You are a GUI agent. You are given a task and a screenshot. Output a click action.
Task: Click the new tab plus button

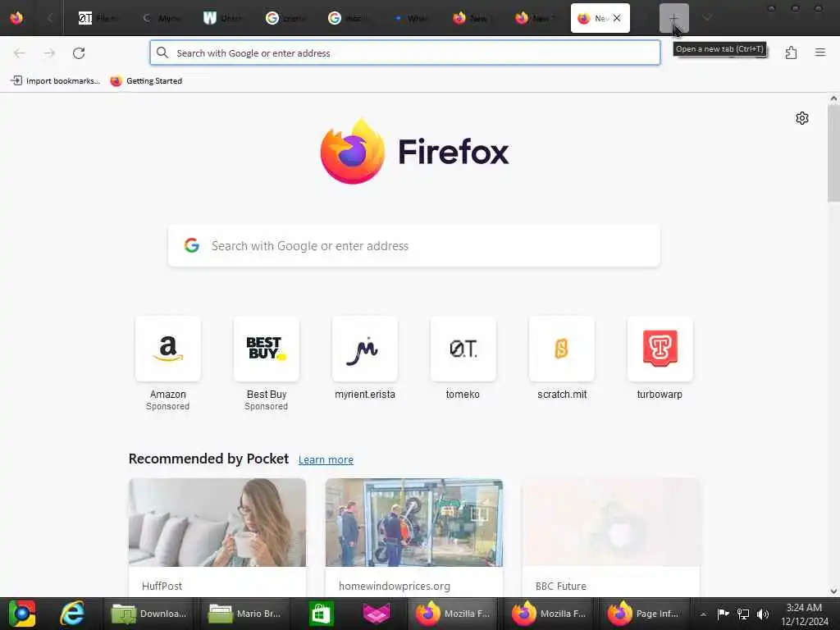673,18
